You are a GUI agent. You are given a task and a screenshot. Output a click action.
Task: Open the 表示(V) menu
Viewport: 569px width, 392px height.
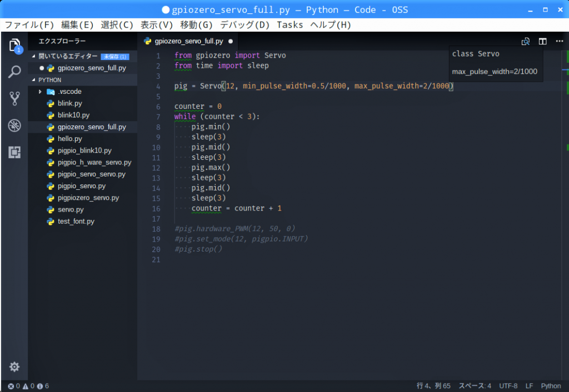tap(157, 24)
